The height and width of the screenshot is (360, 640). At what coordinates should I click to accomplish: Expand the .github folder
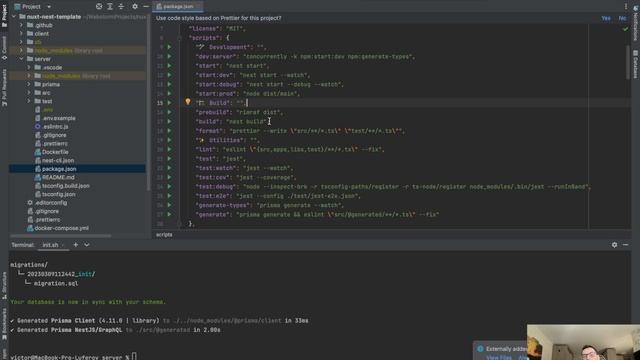(x=21, y=25)
